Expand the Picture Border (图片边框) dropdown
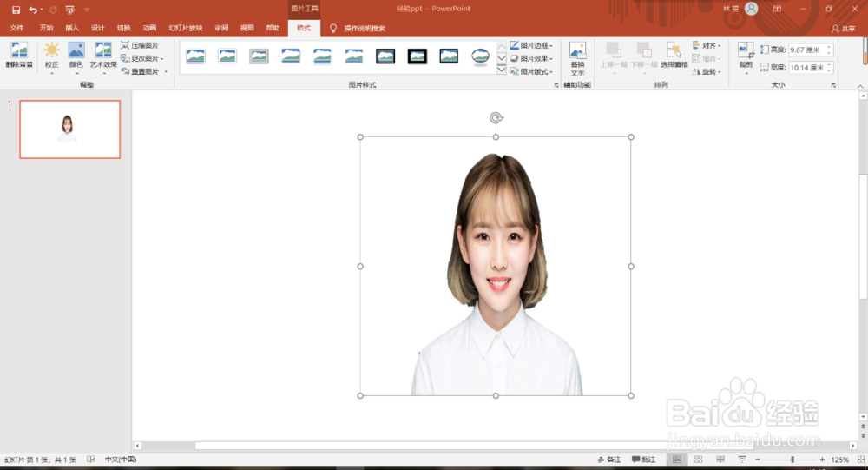Viewport: 868px width, 470px height. point(531,45)
